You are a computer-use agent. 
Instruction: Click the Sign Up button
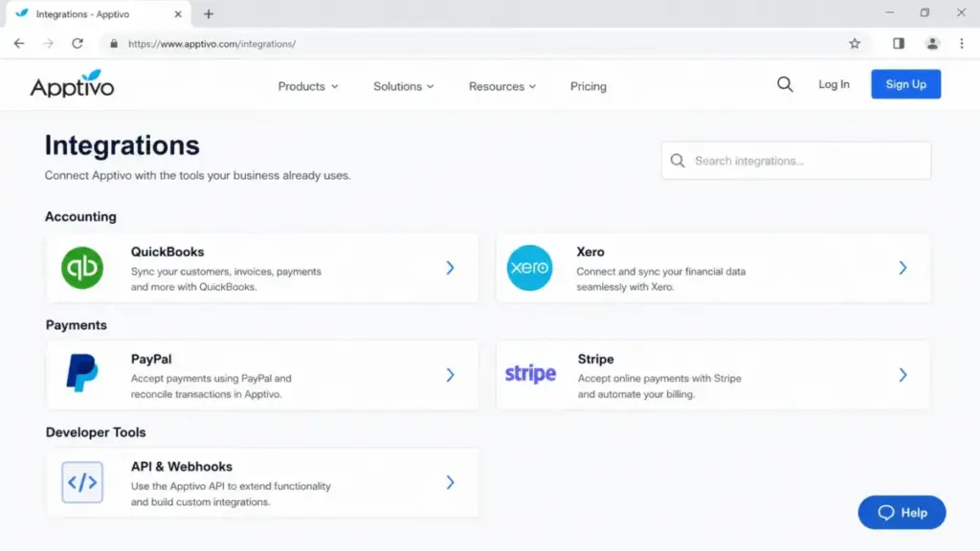905,84
